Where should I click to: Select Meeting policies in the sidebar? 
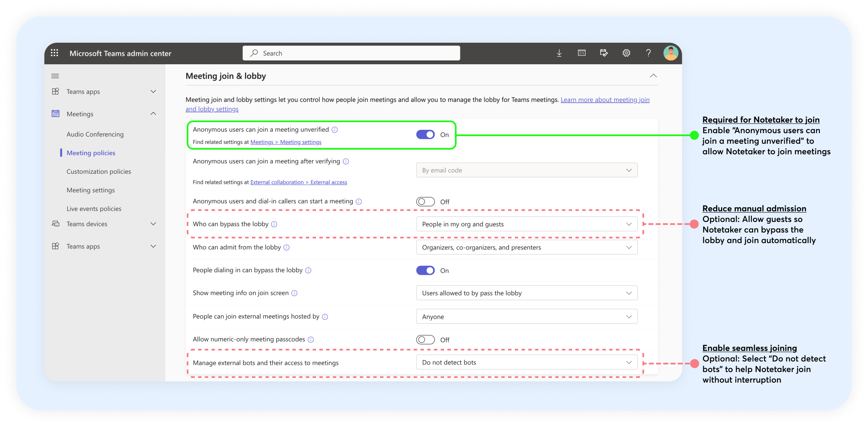pyautogui.click(x=91, y=153)
